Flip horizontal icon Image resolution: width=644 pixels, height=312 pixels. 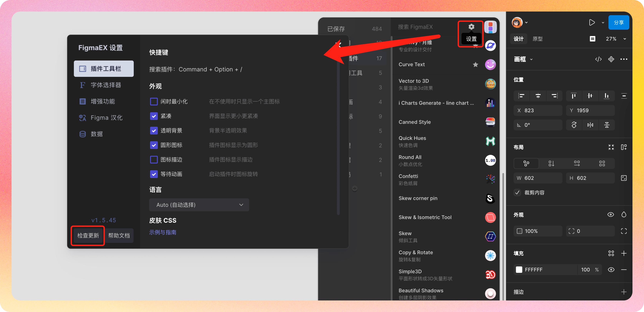pyautogui.click(x=590, y=125)
